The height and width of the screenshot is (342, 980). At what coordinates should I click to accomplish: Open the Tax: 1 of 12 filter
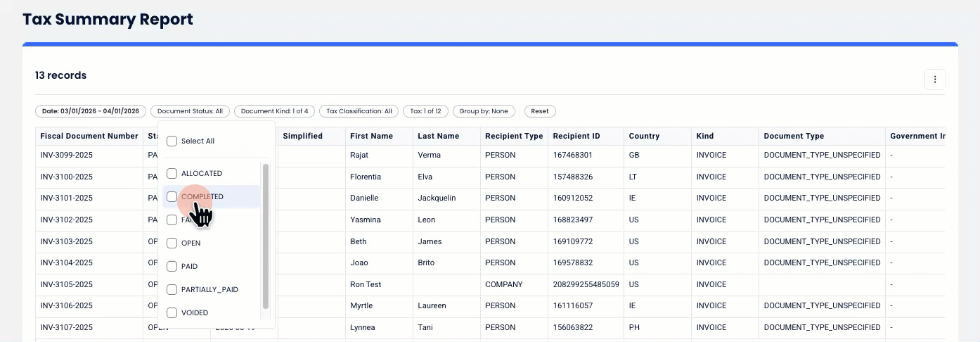[x=425, y=111]
